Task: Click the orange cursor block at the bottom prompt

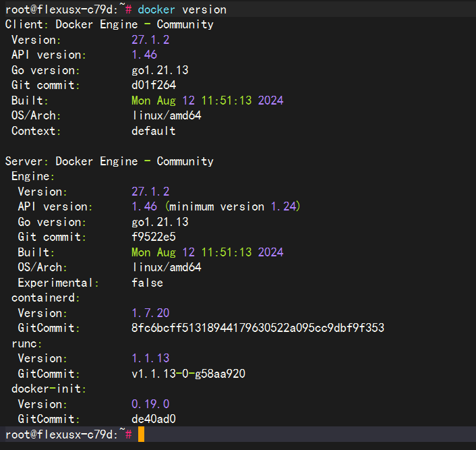Action: tap(141, 434)
